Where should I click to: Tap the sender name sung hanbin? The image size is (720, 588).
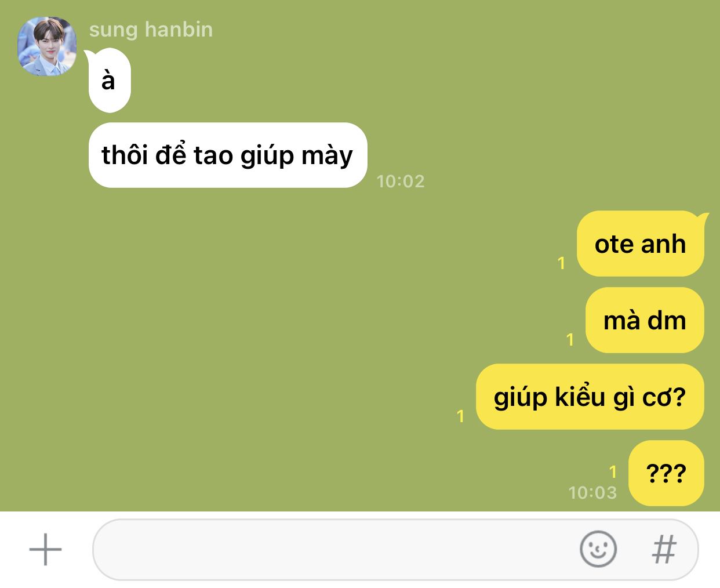151,29
